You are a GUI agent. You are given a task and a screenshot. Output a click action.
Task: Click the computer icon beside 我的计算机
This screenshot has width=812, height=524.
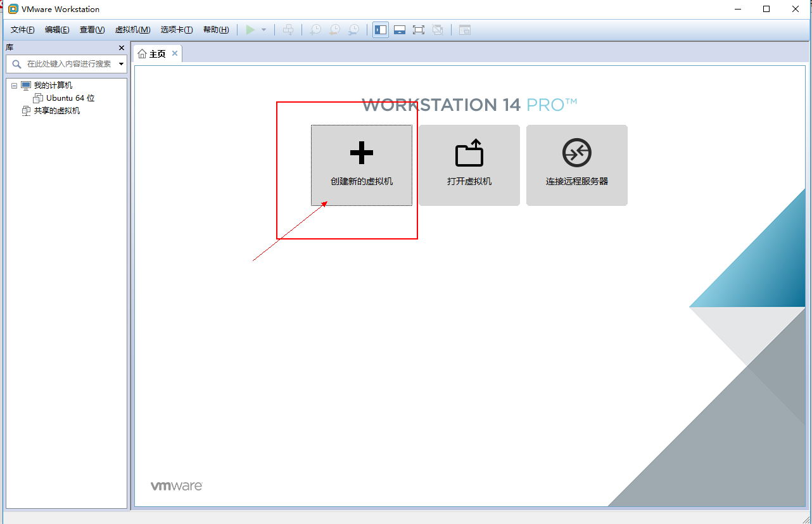click(26, 86)
